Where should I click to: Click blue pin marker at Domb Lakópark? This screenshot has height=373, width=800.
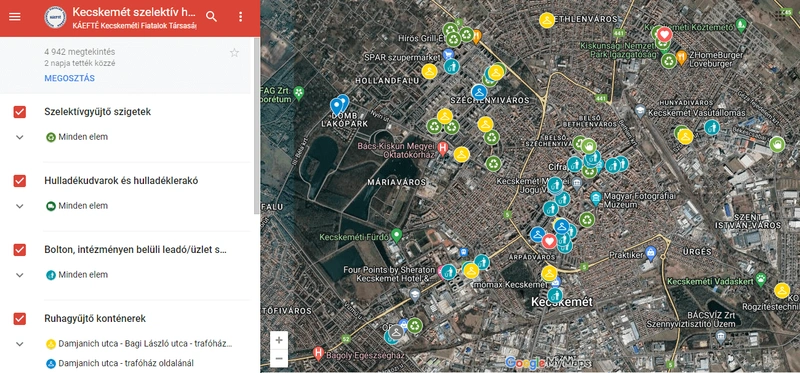337,106
